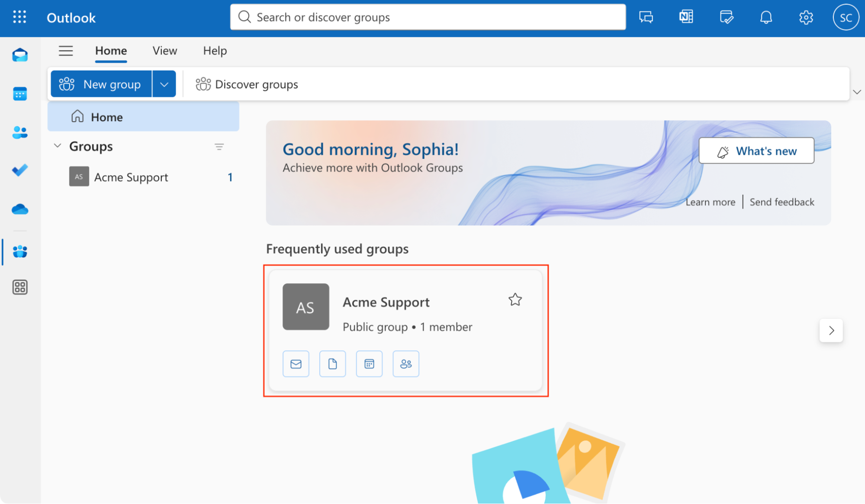Open Settings gear
865x504 pixels.
click(806, 17)
